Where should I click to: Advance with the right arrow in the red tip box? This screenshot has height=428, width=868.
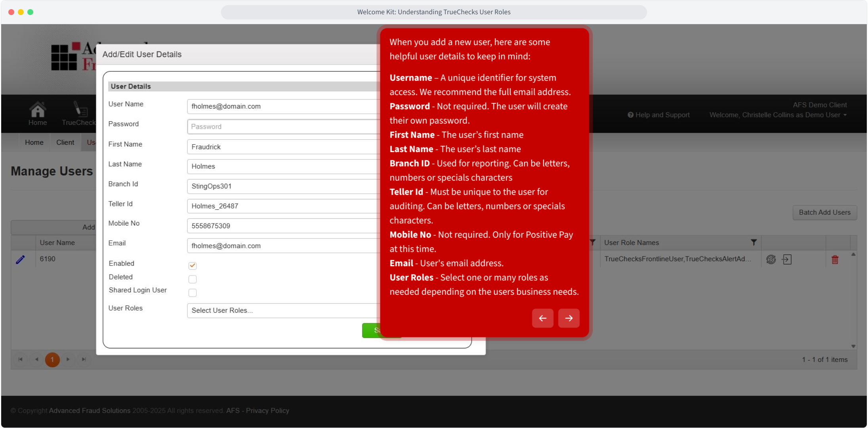click(x=569, y=318)
